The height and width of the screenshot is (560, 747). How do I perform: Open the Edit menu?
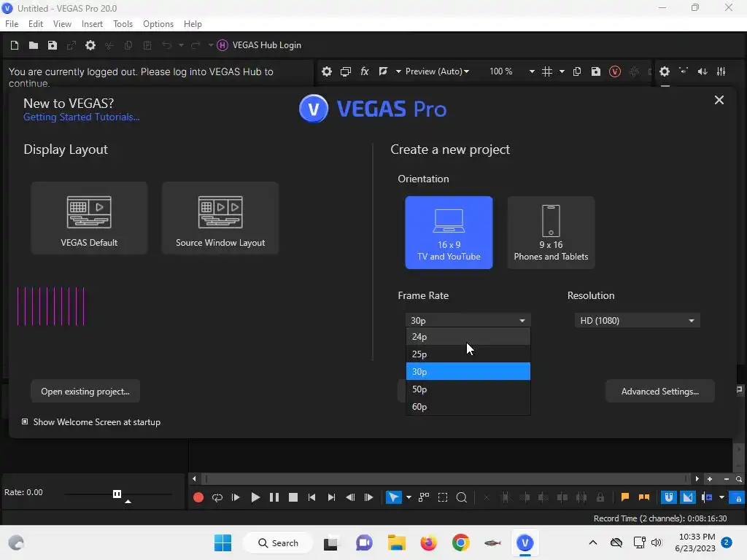(36, 24)
